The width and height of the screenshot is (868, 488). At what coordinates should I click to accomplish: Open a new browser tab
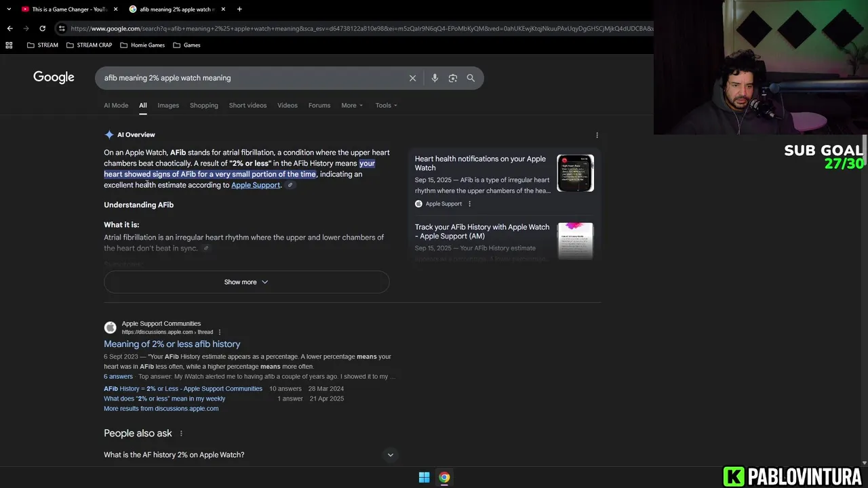coord(239,9)
